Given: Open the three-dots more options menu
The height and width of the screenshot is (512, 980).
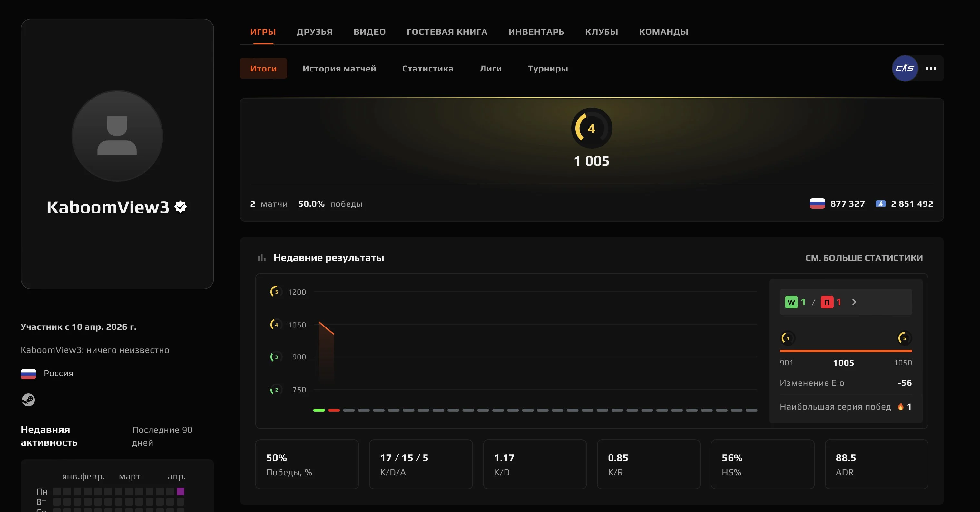Looking at the screenshot, I should [931, 68].
